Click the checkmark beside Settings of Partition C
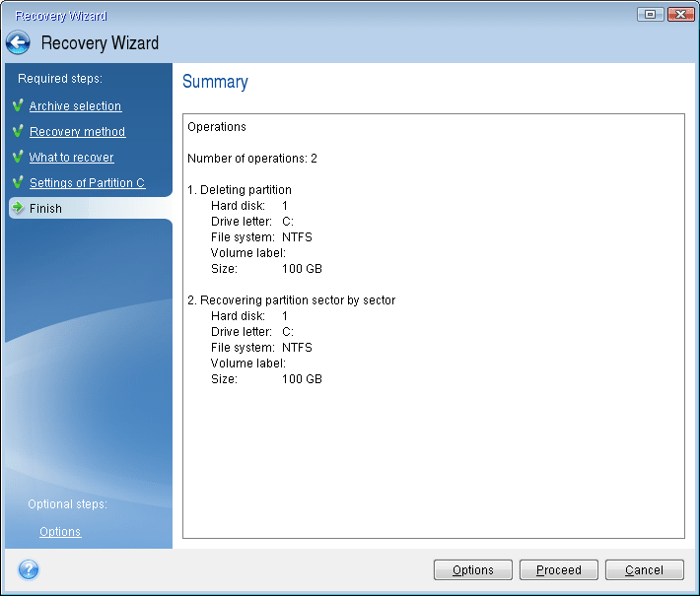 coord(18,182)
